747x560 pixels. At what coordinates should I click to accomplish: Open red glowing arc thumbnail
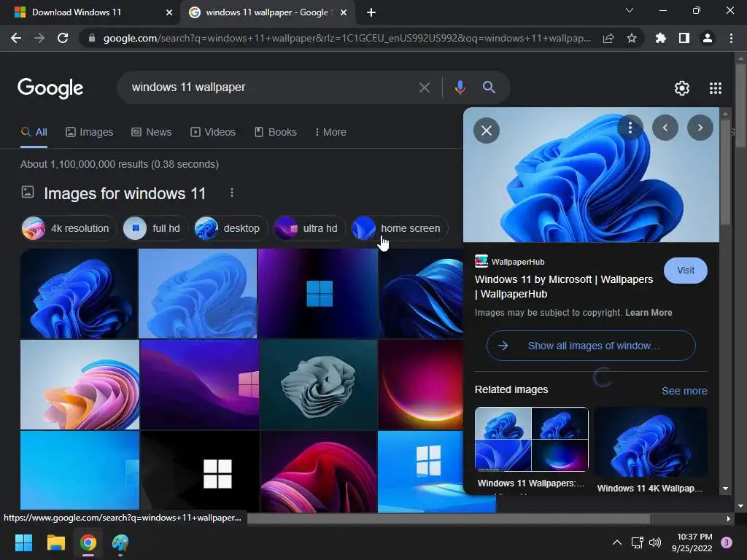[x=421, y=385]
